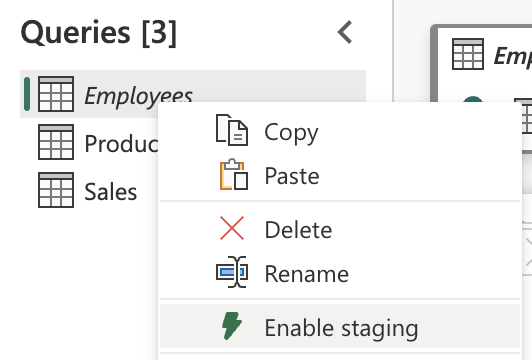Viewport: 532px width, 360px height.
Task: Click the Sales table icon
Action: 56,190
